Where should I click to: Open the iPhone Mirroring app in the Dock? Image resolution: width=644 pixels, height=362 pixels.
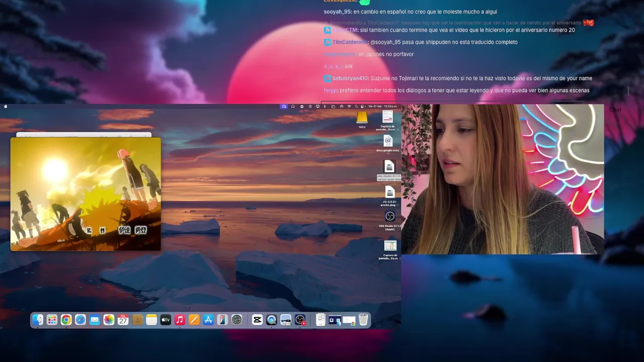pyautogui.click(x=222, y=320)
